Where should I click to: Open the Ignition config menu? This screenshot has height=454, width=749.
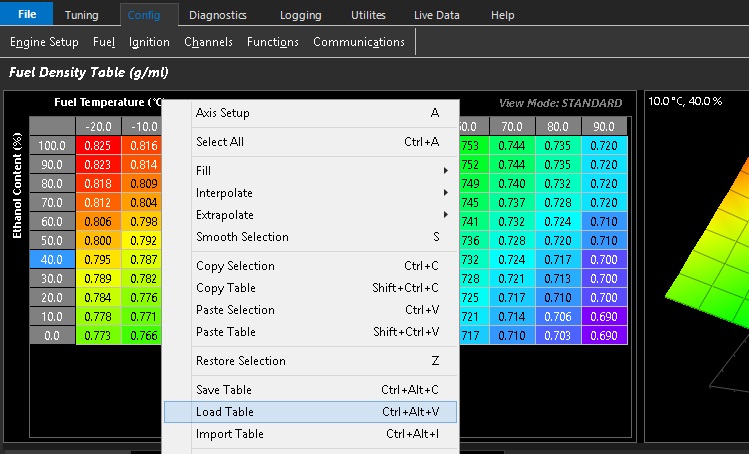tap(149, 42)
